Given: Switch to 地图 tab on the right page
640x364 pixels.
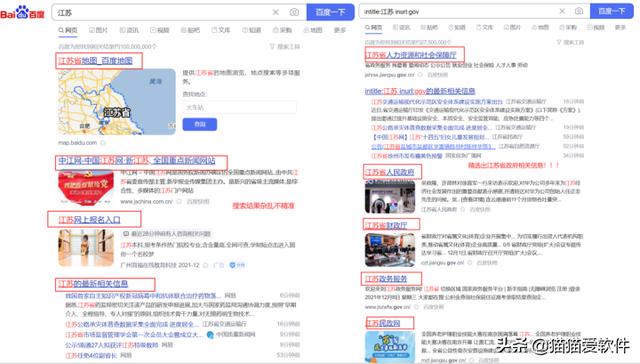Looking at the screenshot, I should coord(540,27).
